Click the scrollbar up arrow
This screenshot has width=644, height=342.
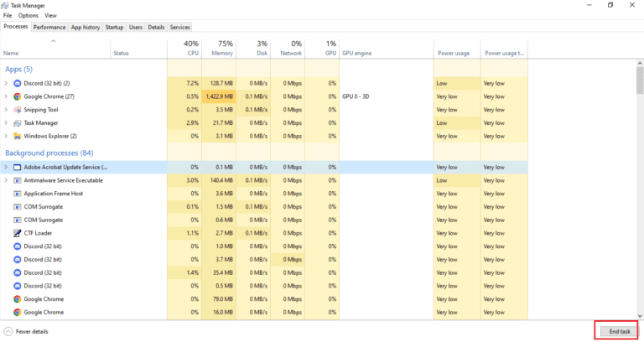[x=640, y=63]
